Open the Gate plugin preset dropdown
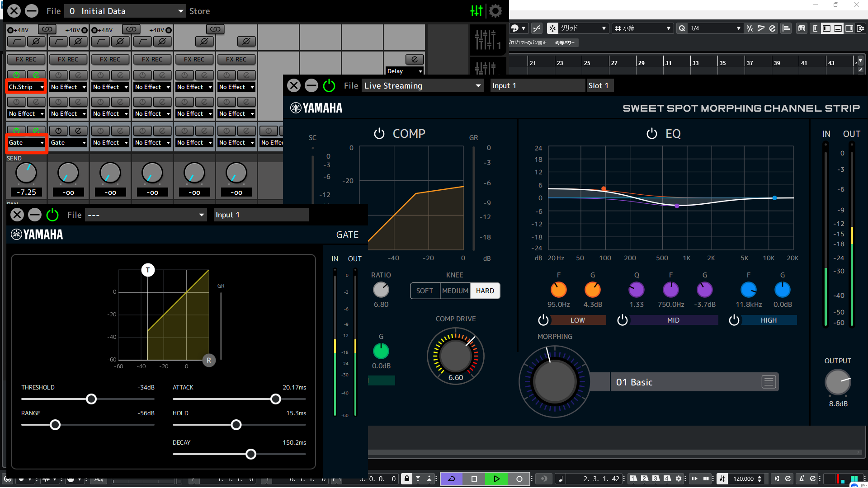This screenshot has width=868, height=488. (x=146, y=215)
